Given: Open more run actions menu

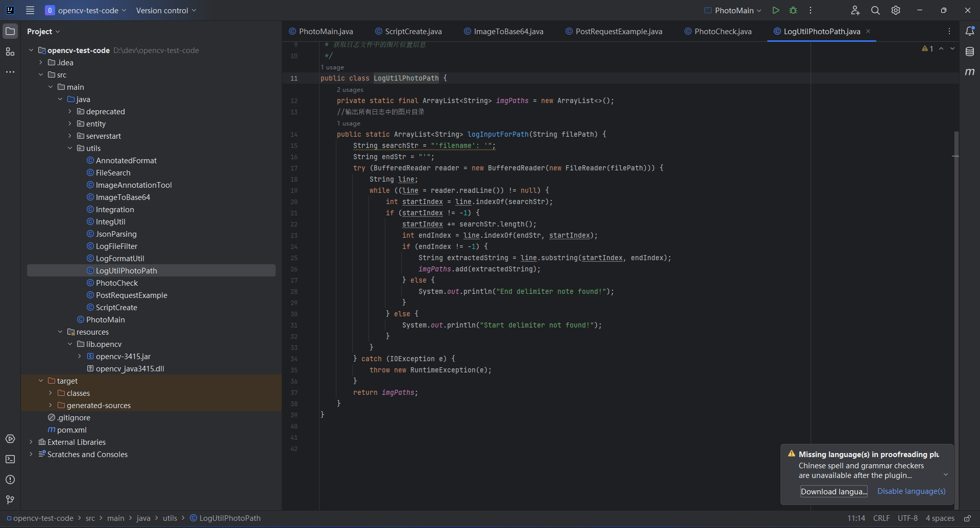Looking at the screenshot, I should coord(811,10).
